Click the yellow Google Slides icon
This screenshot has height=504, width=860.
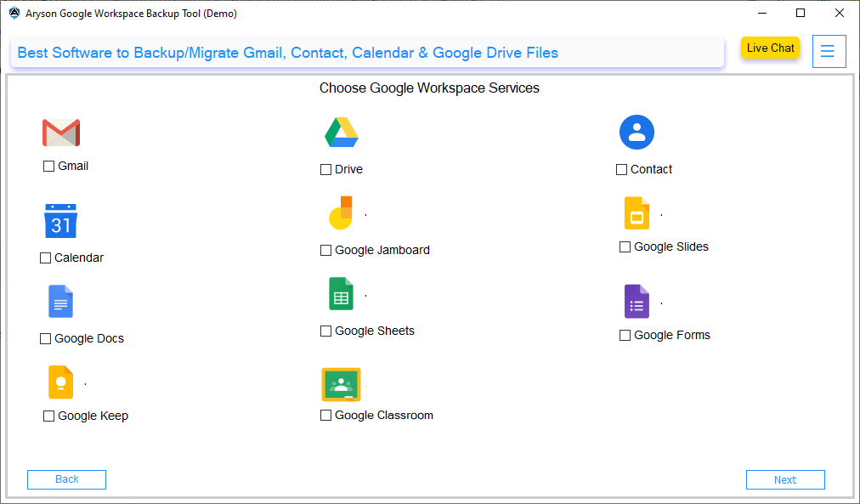point(637,212)
